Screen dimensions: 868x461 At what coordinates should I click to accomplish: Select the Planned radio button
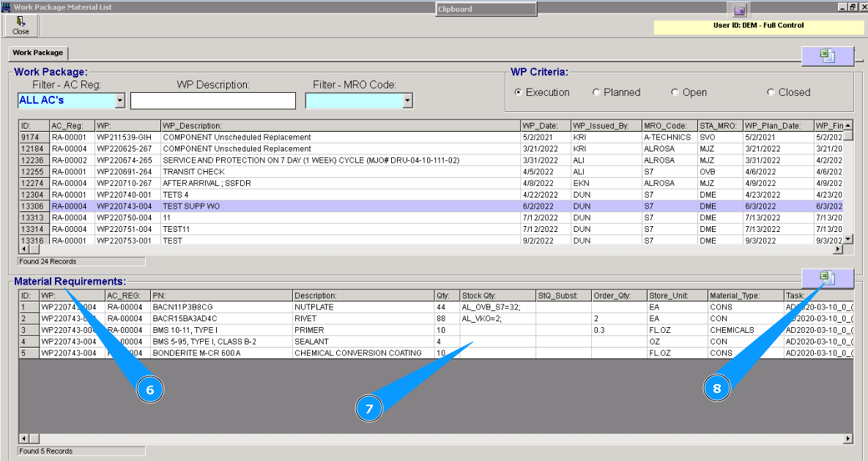(597, 92)
